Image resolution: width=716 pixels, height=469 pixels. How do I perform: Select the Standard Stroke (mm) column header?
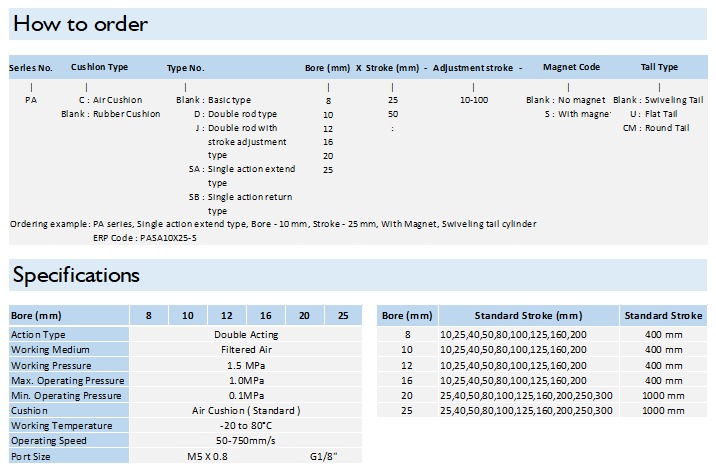(528, 316)
